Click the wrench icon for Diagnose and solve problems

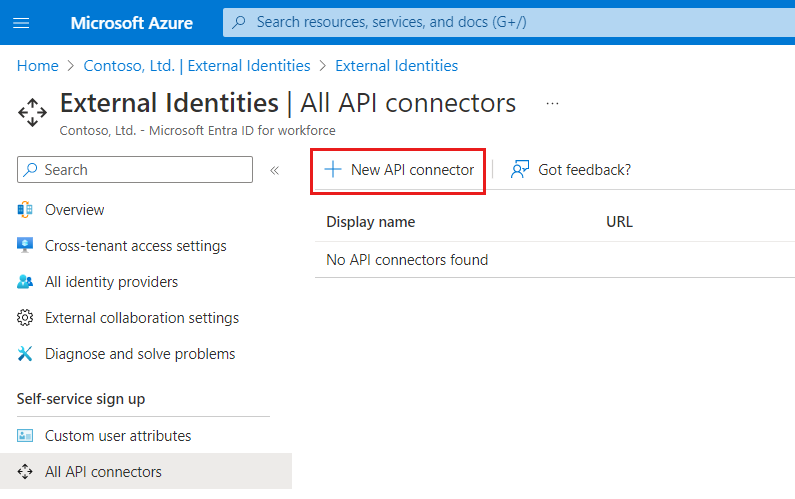pos(25,353)
